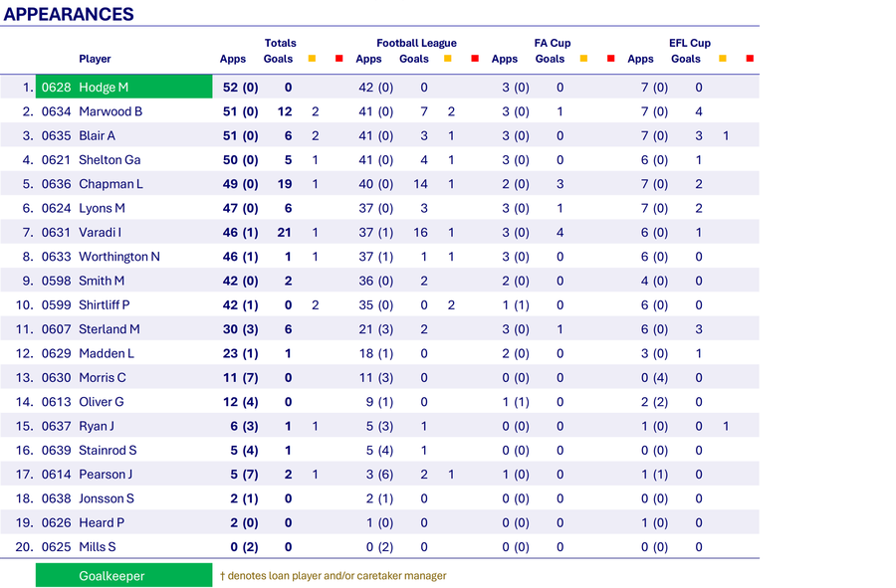Click the Player column header
Image resolution: width=896 pixels, height=588 pixels.
point(95,59)
